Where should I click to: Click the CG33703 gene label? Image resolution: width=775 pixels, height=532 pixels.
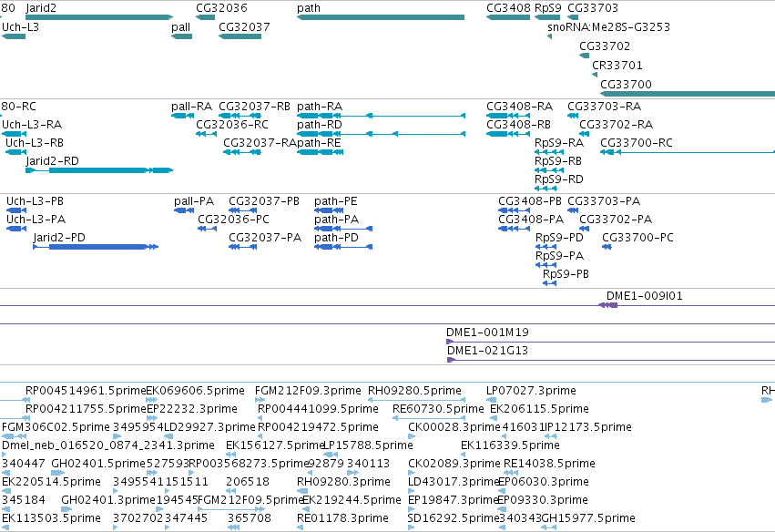click(x=593, y=8)
